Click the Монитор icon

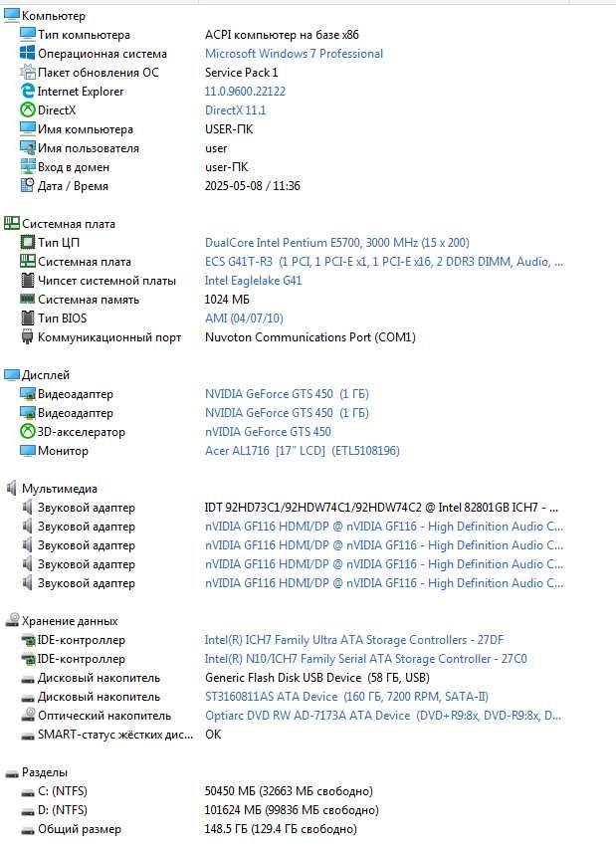click(28, 451)
